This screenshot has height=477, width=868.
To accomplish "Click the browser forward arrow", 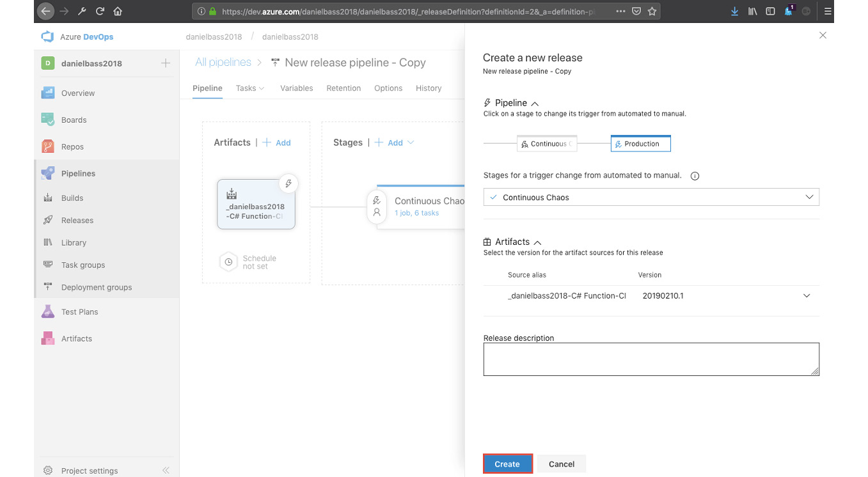I will (x=64, y=11).
